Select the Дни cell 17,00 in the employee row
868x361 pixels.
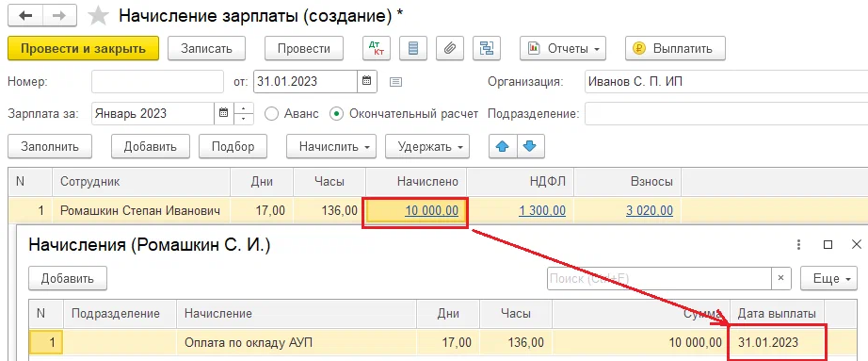262,211
